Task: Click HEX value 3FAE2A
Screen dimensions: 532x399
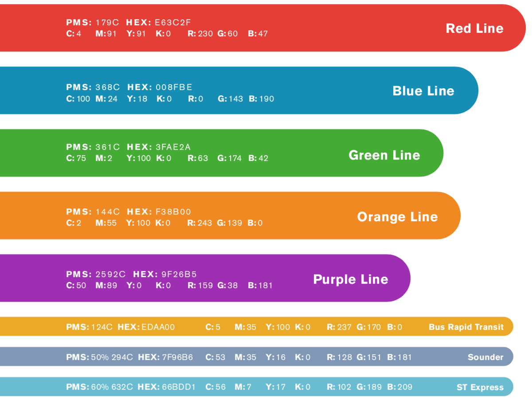Action: [173, 147]
